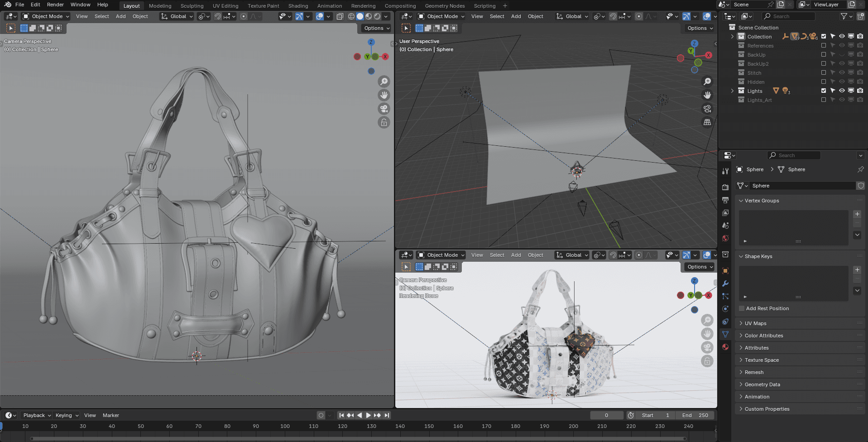Switch to the Modeling workspace tab

[160, 6]
